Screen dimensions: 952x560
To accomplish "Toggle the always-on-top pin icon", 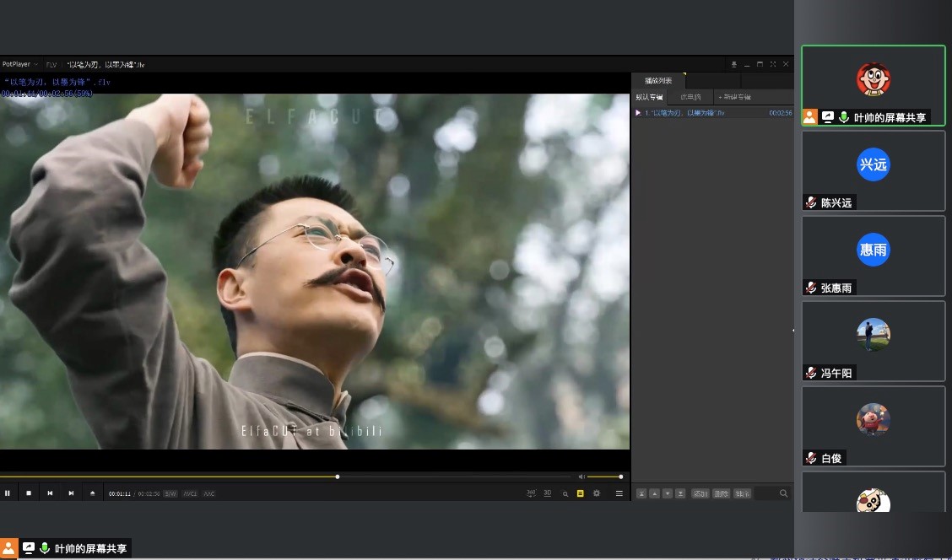I will pyautogui.click(x=733, y=64).
